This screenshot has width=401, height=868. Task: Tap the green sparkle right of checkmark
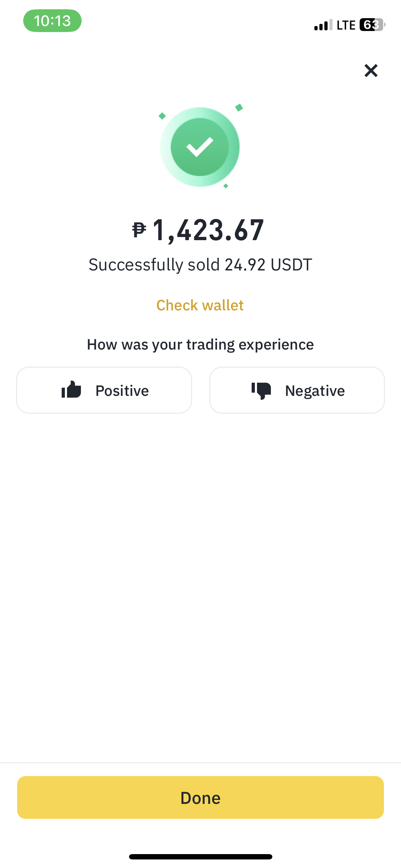[239, 107]
